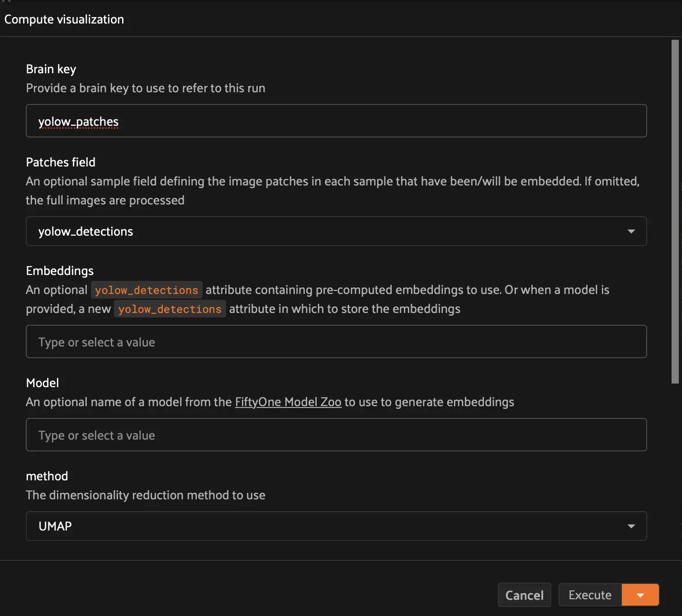Click the Embeddings value input box

click(336, 342)
